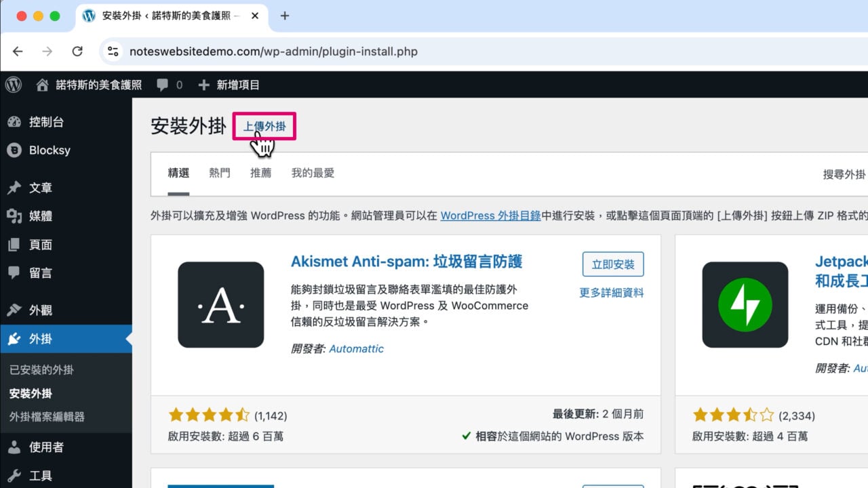
Task: Switch to the 熱門 tab
Action: tap(220, 173)
